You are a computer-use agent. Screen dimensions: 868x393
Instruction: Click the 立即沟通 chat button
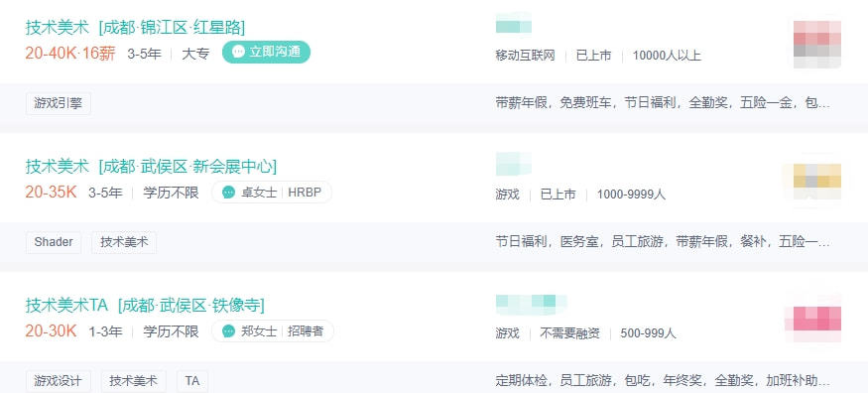266,52
